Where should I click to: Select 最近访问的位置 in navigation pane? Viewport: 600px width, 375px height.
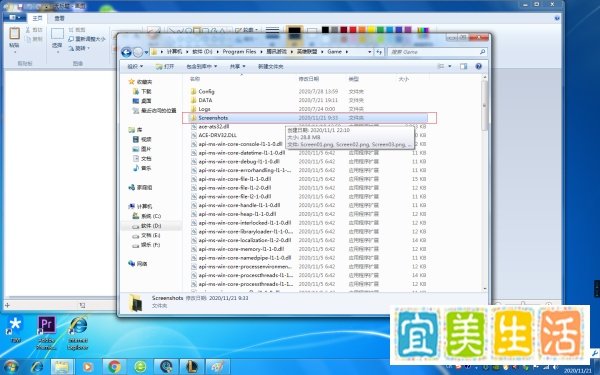(x=155, y=111)
